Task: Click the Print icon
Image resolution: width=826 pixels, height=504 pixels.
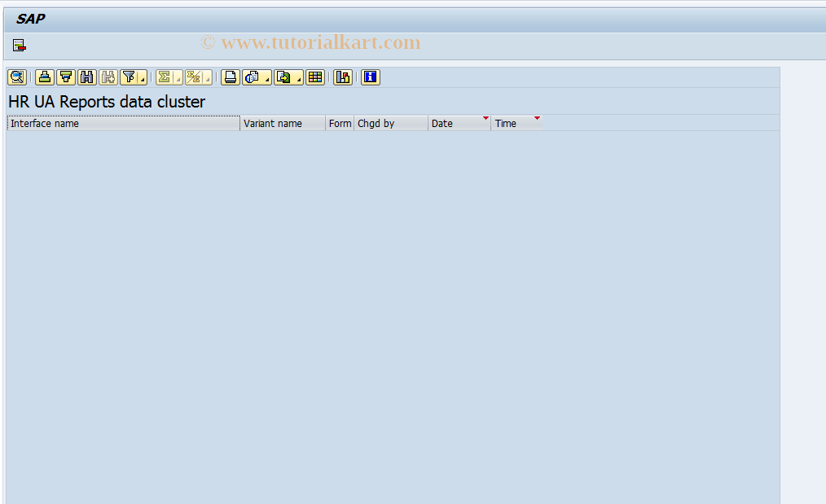Action: click(x=231, y=77)
